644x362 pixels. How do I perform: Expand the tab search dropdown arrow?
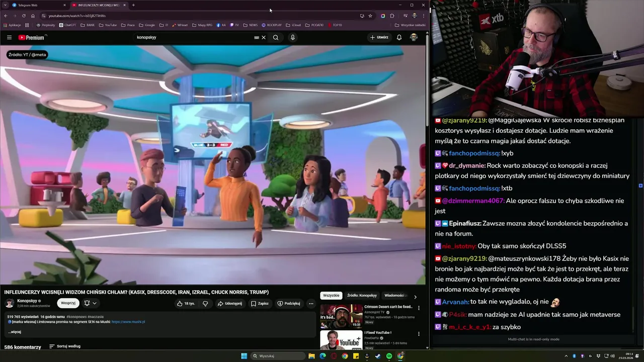(x=5, y=5)
